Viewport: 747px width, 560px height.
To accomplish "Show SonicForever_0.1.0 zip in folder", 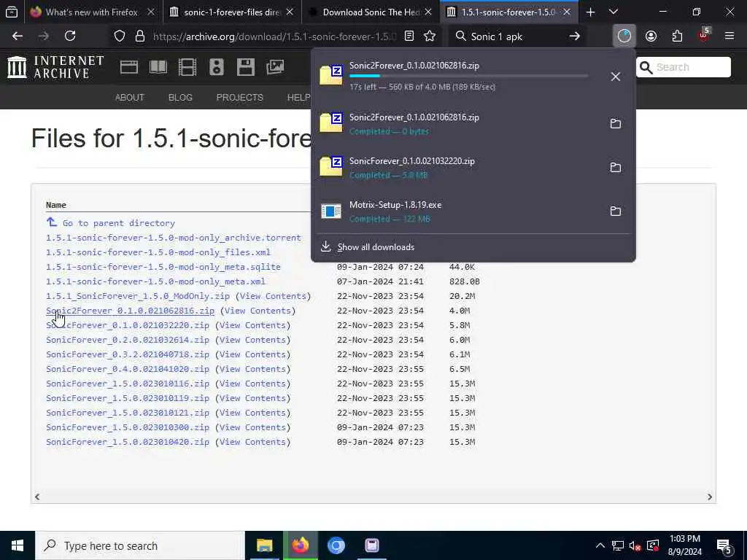I will 616,167.
